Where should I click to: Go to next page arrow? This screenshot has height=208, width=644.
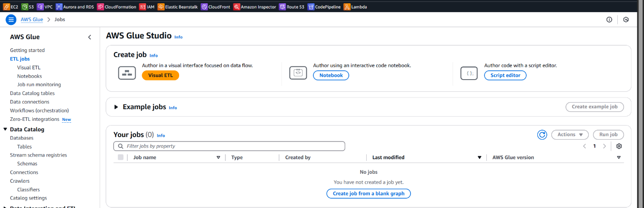point(604,146)
